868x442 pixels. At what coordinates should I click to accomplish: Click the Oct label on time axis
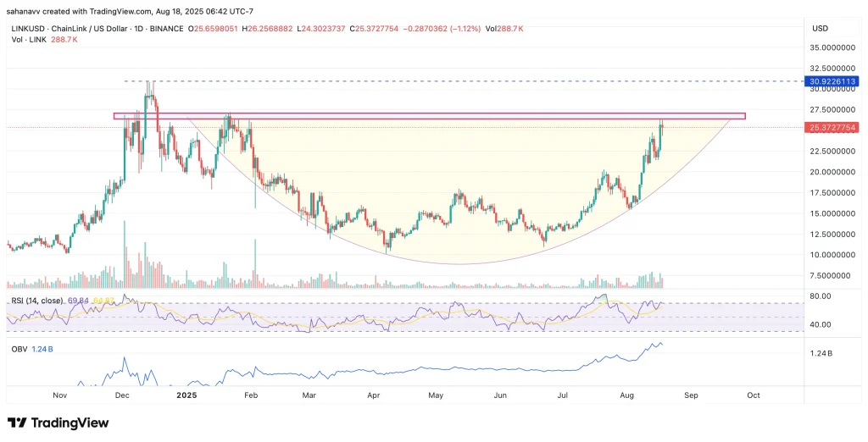(x=754, y=395)
